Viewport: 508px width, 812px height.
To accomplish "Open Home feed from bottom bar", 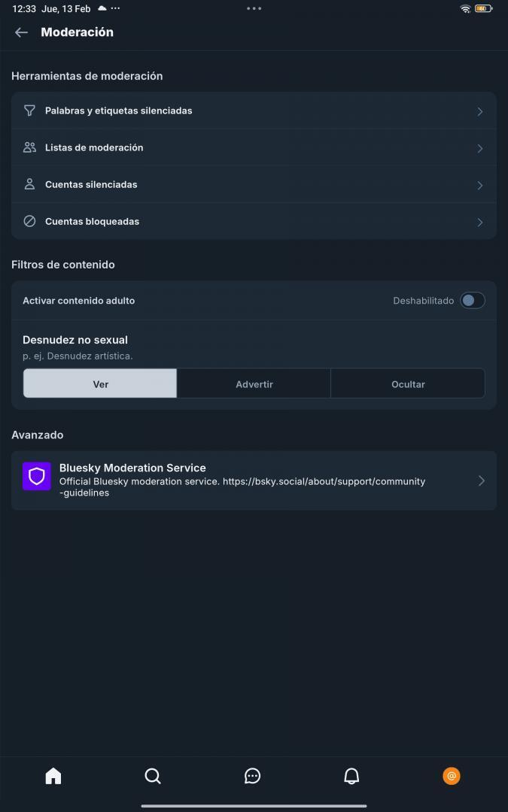I will coord(53,776).
